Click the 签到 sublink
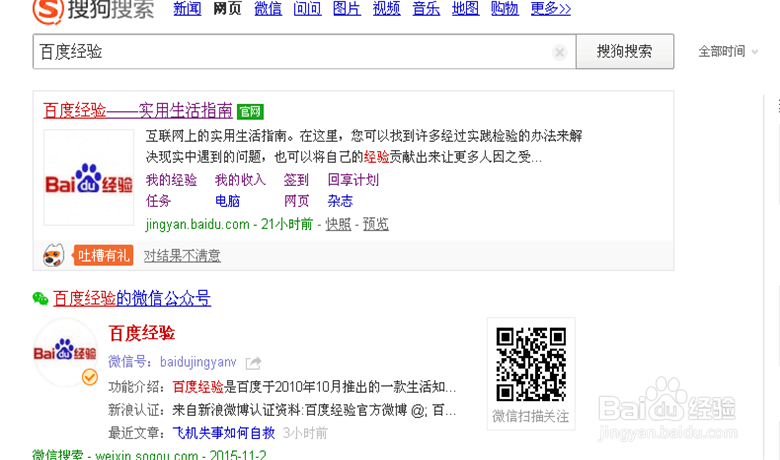Image resolution: width=780 pixels, height=460 pixels. pyautogui.click(x=296, y=180)
